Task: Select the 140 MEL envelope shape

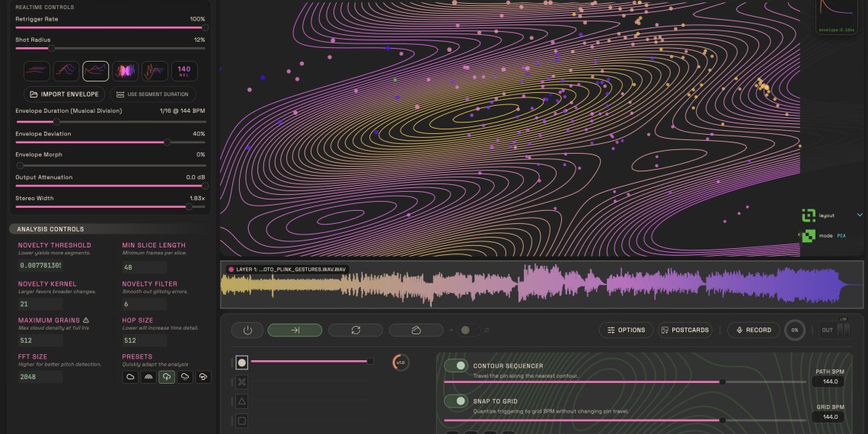Action: coord(183,71)
